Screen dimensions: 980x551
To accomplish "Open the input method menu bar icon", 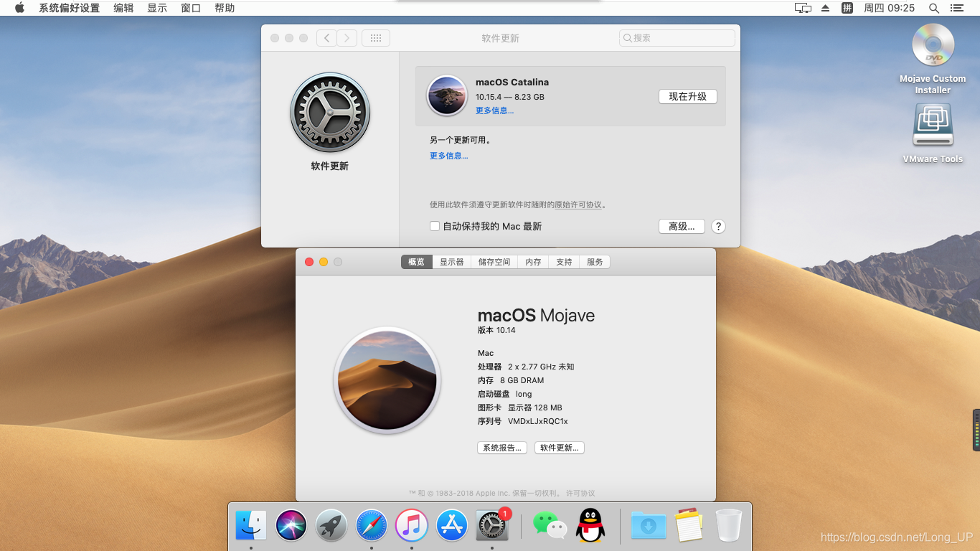I will click(x=847, y=8).
